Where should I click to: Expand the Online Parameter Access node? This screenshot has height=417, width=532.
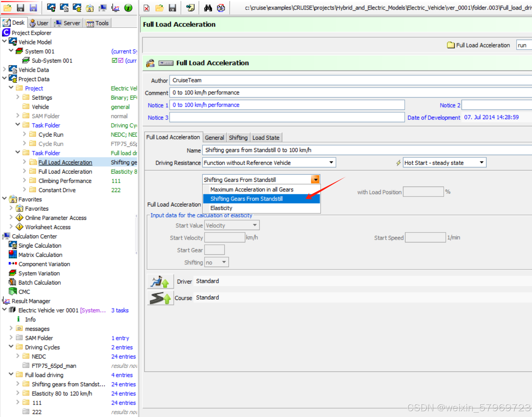pos(11,217)
